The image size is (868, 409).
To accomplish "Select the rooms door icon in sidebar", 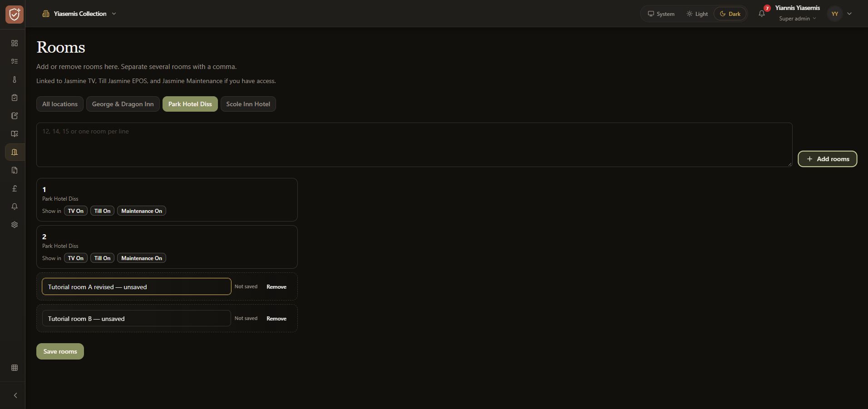I will [x=15, y=152].
